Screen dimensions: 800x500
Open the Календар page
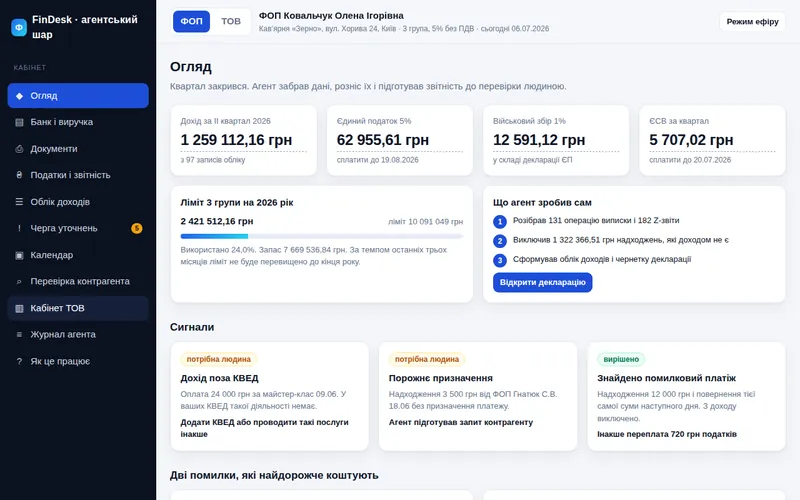point(78,255)
